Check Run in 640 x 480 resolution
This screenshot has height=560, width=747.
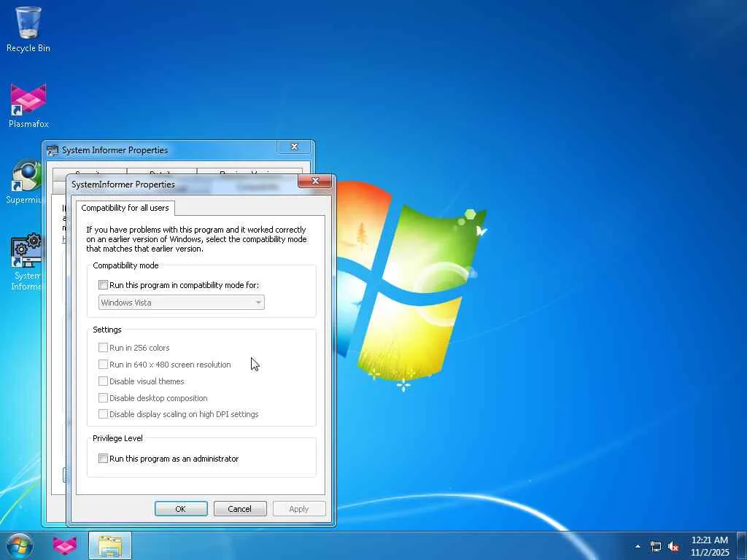point(103,365)
